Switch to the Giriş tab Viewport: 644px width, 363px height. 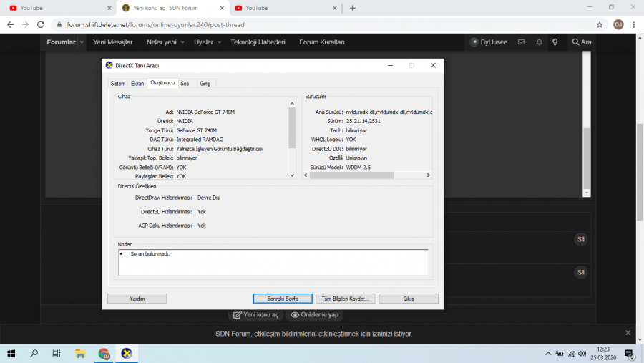pyautogui.click(x=205, y=84)
